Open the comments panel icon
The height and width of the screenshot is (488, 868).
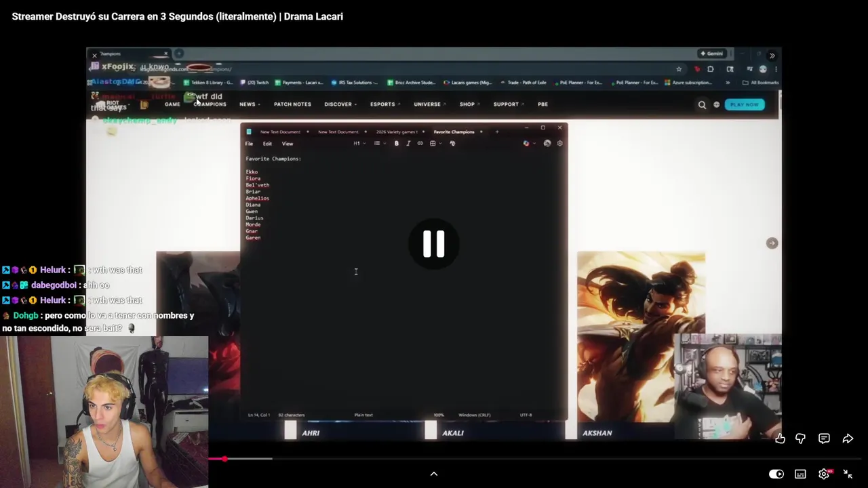824,439
